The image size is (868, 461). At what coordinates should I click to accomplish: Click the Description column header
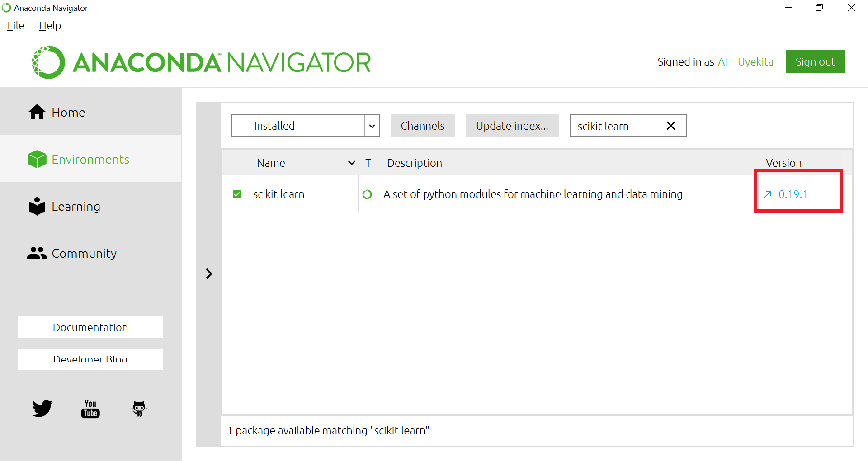(415, 163)
